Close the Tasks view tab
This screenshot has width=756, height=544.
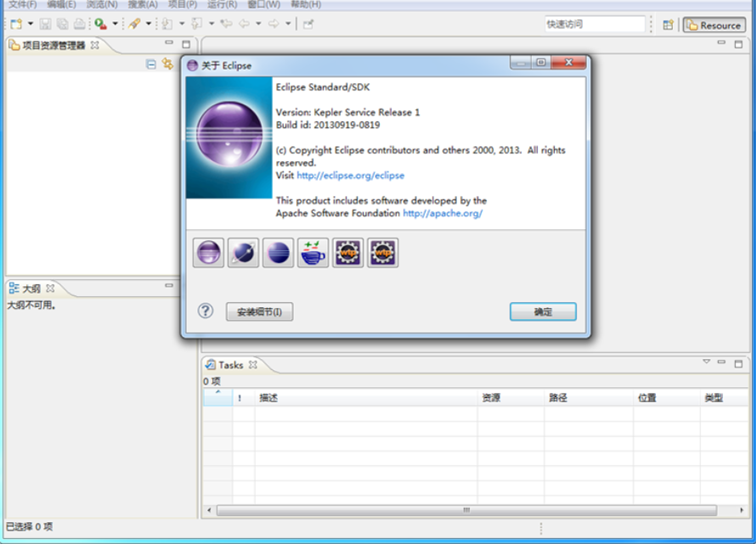tap(253, 365)
